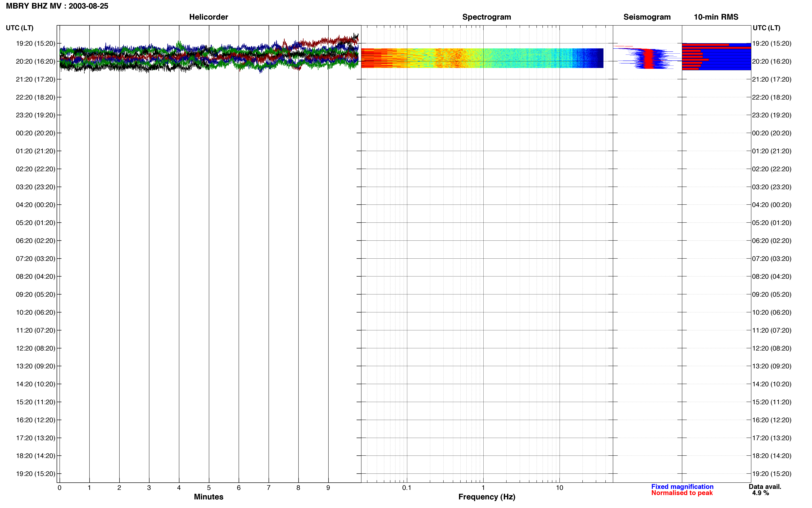
Task: Click the colored spectrogram data band
Action: pyautogui.click(x=482, y=58)
